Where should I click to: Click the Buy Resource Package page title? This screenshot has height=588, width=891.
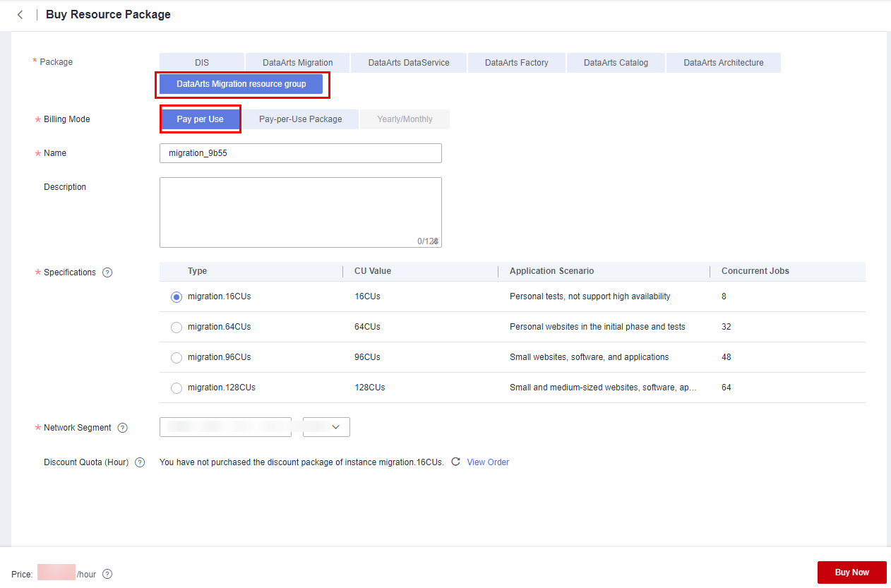click(108, 14)
